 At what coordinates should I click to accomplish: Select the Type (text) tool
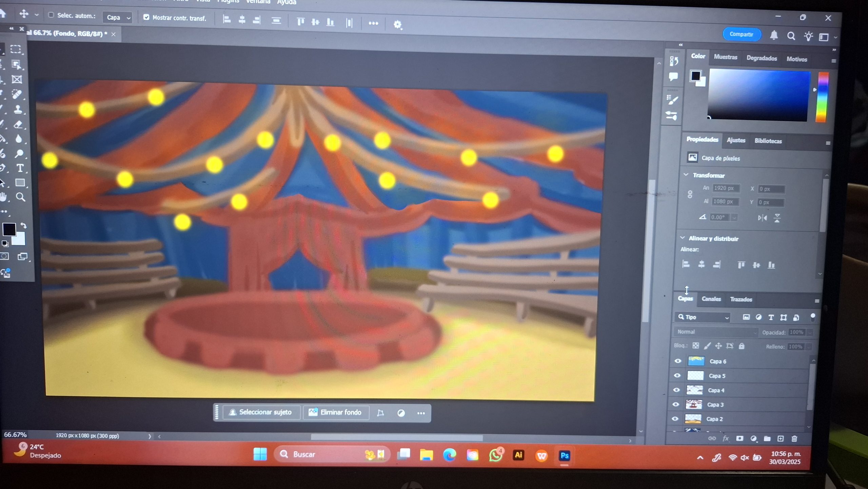point(20,168)
